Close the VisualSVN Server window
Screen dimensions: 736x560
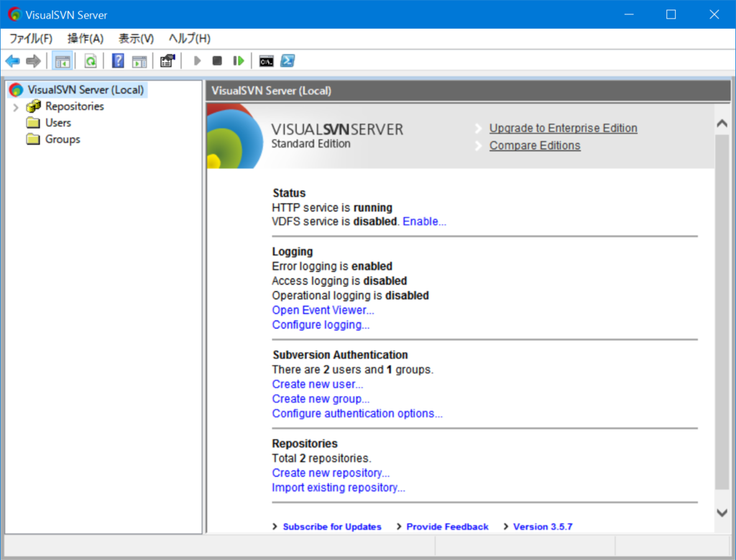pyautogui.click(x=714, y=14)
